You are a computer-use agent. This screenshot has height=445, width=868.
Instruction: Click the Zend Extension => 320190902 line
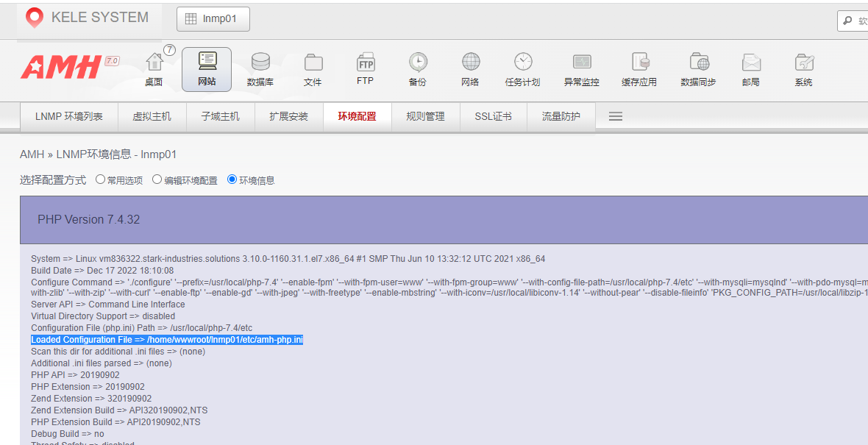tap(91, 399)
